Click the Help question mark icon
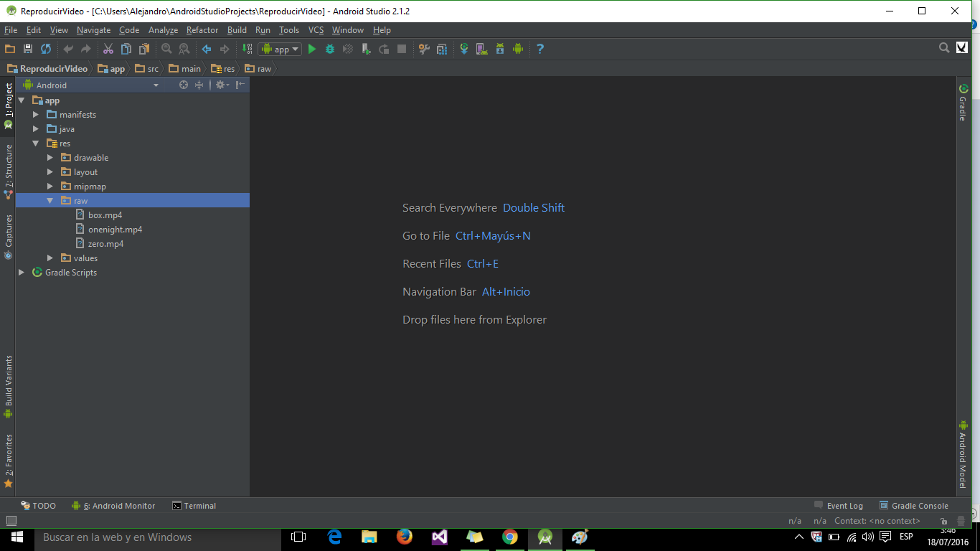This screenshot has height=551, width=980. (540, 49)
